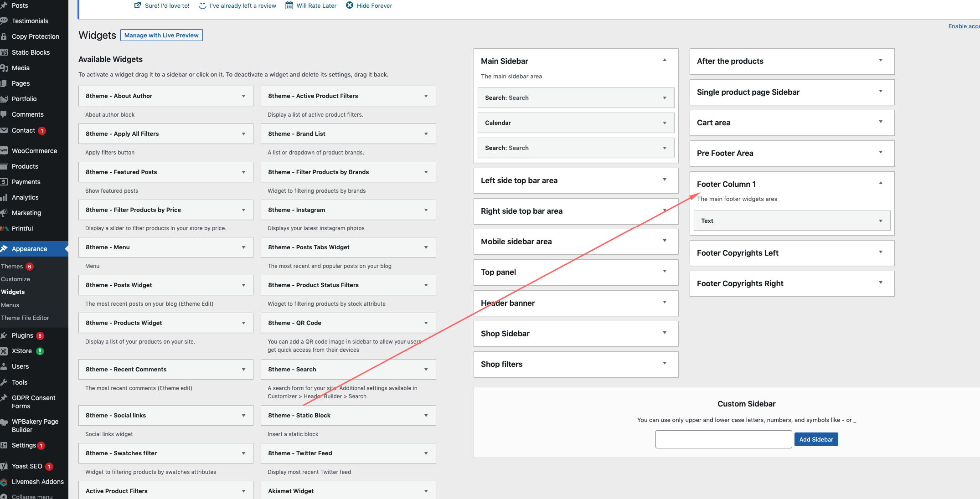Click the Add Sidebar button
Image resolution: width=980 pixels, height=499 pixels.
(x=816, y=439)
